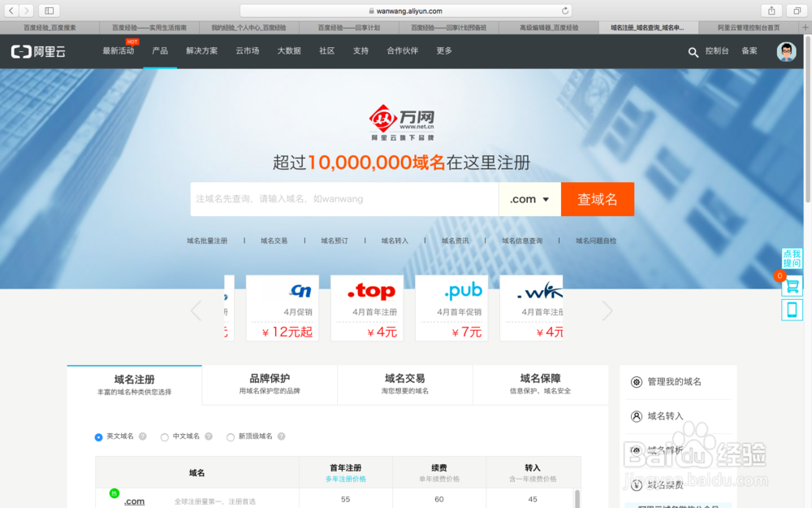Click the Safari address bar
Image resolution: width=812 pixels, height=508 pixels.
405,11
